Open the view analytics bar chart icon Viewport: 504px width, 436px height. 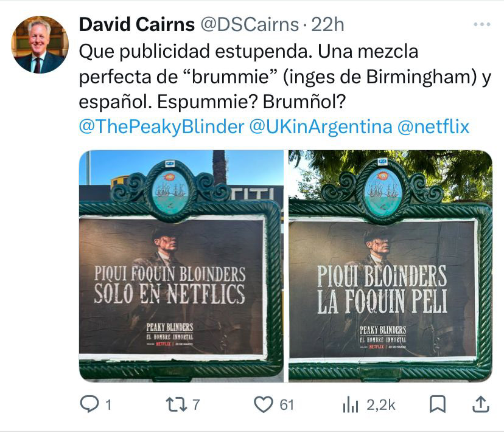click(351, 404)
